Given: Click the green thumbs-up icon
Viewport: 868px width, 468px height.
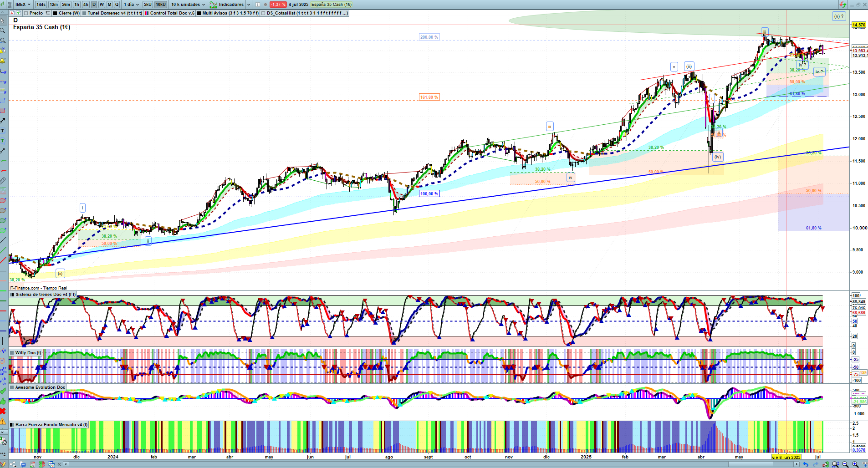Looking at the screenshot, I should click(3, 401).
